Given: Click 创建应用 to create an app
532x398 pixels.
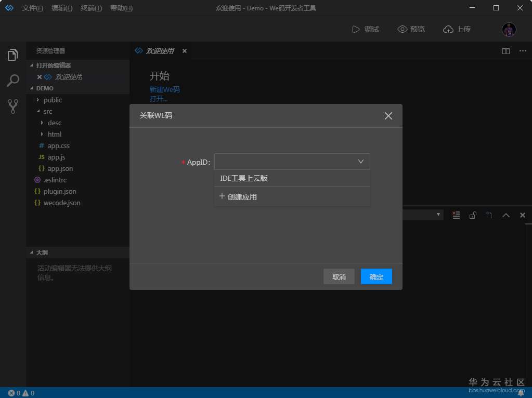Looking at the screenshot, I should click(x=292, y=196).
